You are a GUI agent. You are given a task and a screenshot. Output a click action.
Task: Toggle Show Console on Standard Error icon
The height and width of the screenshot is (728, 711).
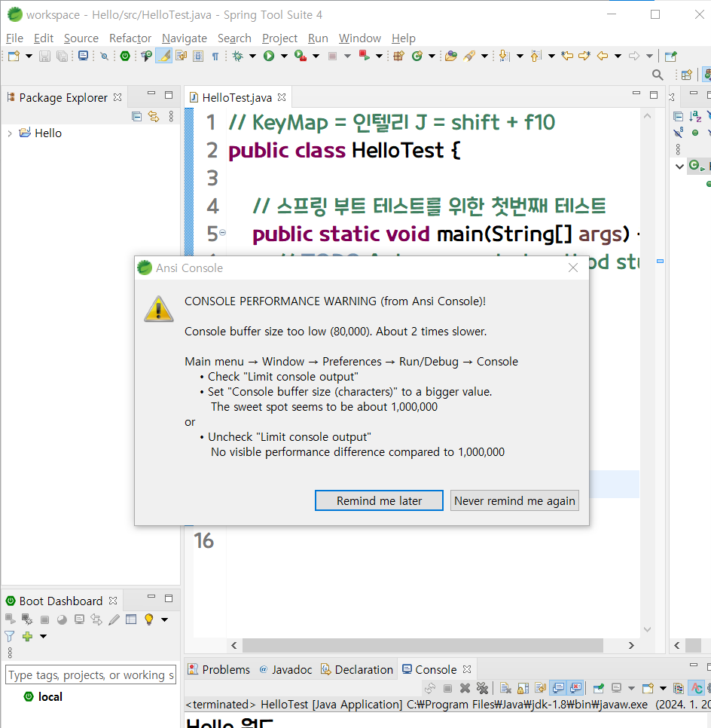pos(576,687)
